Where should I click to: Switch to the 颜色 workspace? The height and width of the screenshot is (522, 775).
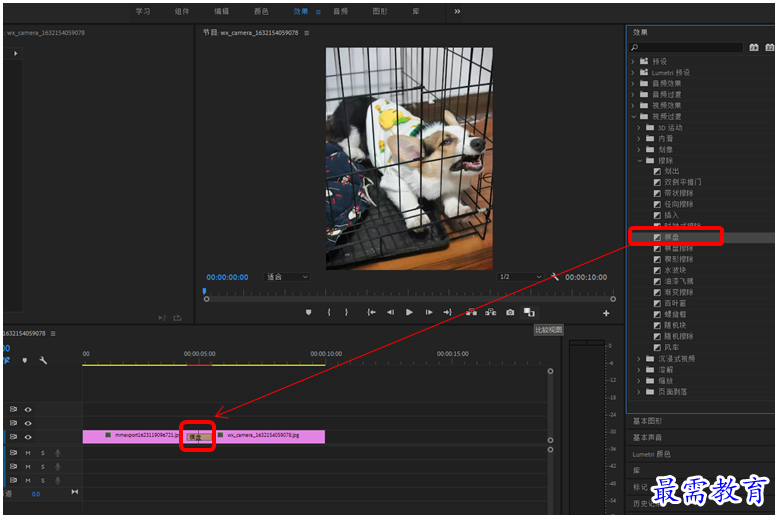click(x=261, y=11)
